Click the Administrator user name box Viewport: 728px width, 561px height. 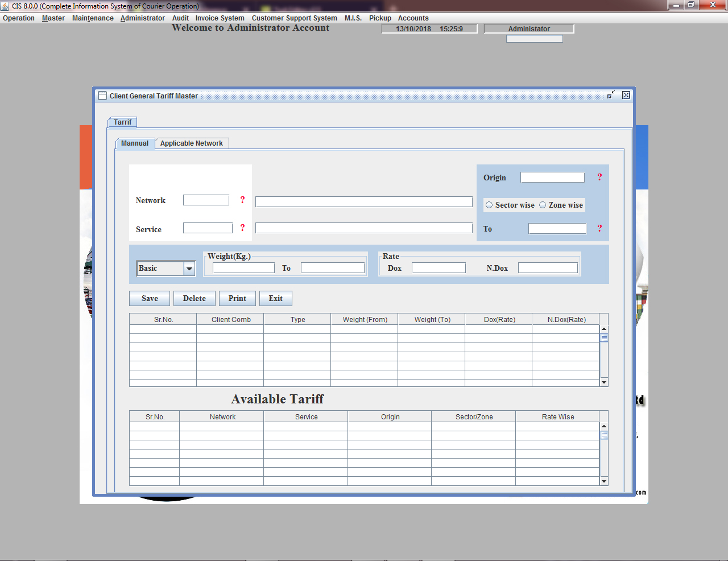(529, 29)
